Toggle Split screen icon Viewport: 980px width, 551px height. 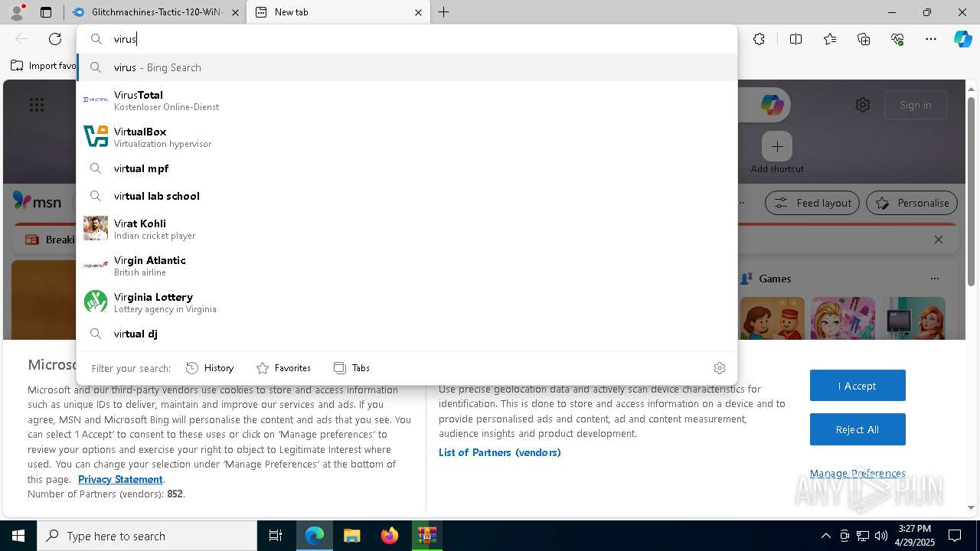point(795,39)
